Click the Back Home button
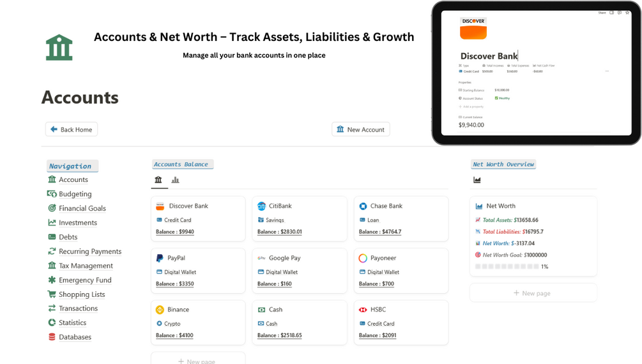The height and width of the screenshot is (364, 642). tap(72, 130)
